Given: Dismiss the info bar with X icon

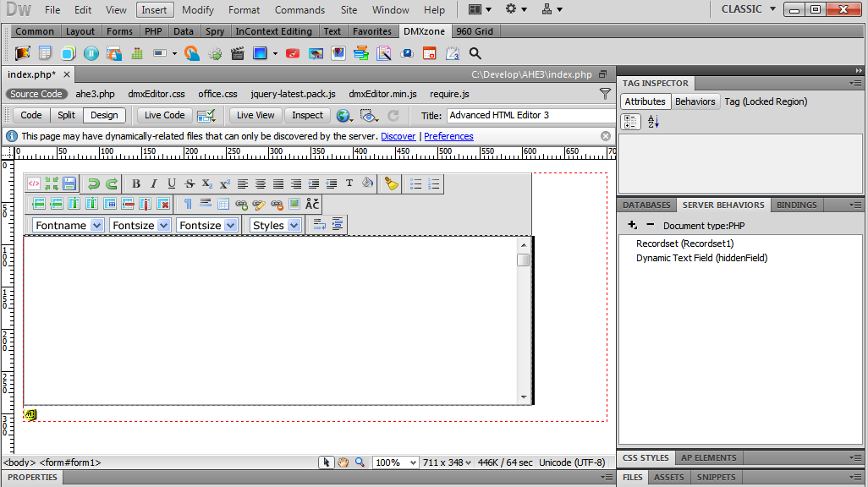Looking at the screenshot, I should pos(606,136).
